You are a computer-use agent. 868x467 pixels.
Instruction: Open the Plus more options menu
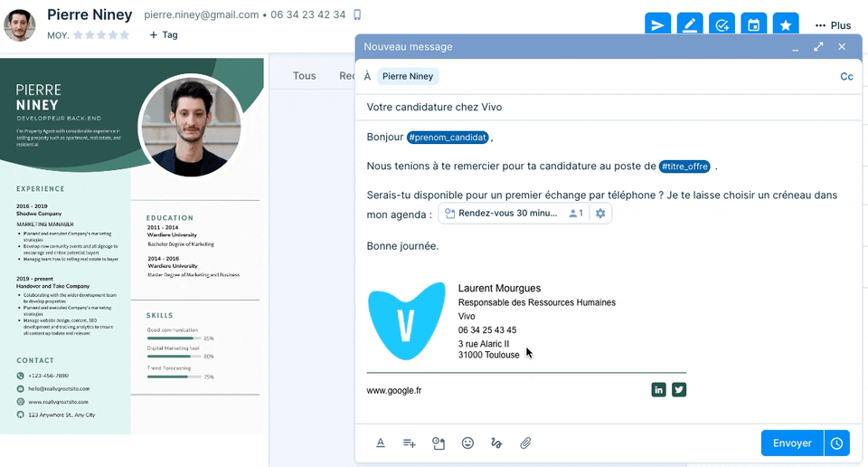coord(833,25)
